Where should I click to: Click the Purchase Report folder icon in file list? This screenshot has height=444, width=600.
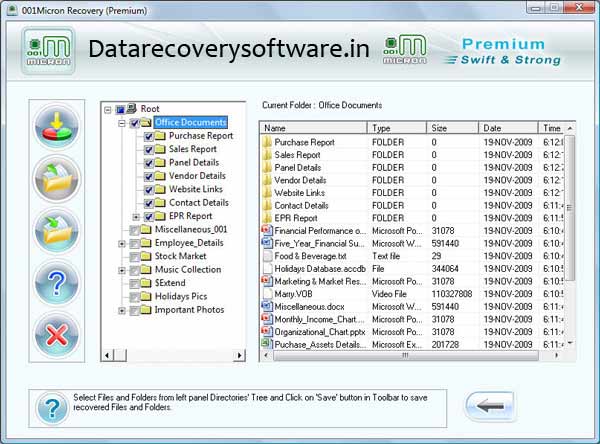[267, 142]
